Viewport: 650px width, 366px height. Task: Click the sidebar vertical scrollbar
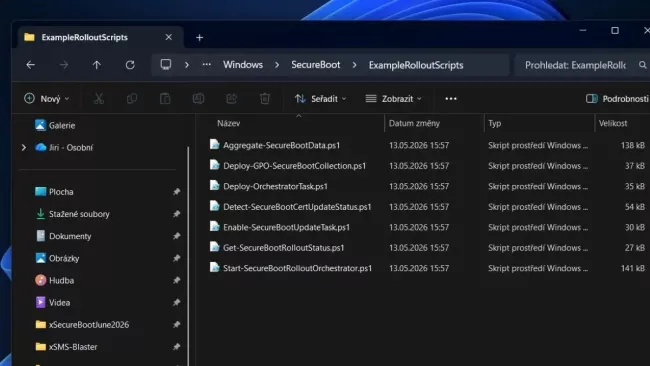[x=188, y=256]
